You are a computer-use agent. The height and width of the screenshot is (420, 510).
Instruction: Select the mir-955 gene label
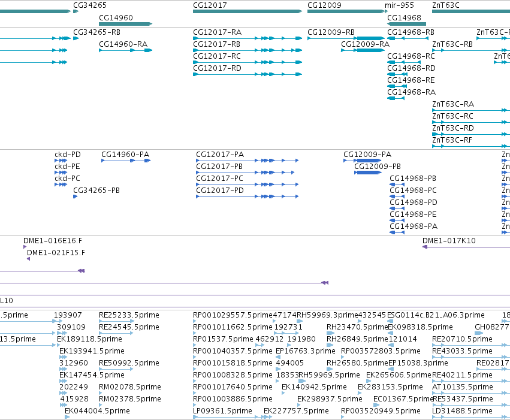[x=399, y=5]
